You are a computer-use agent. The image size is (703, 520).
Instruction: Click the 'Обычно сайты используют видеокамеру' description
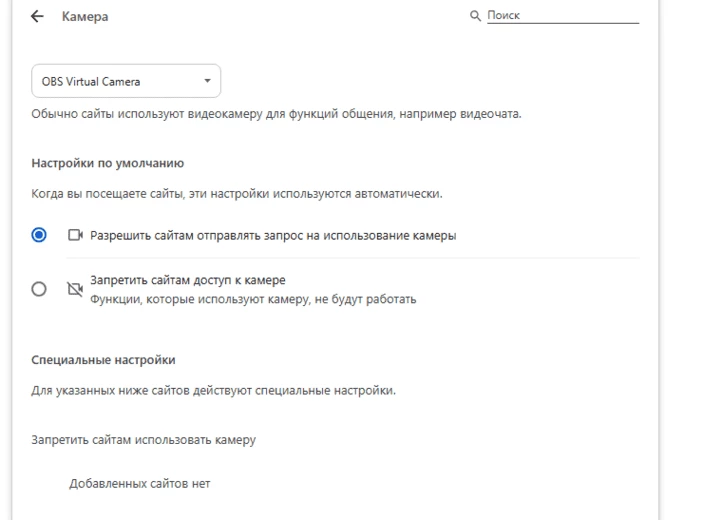coord(276,114)
